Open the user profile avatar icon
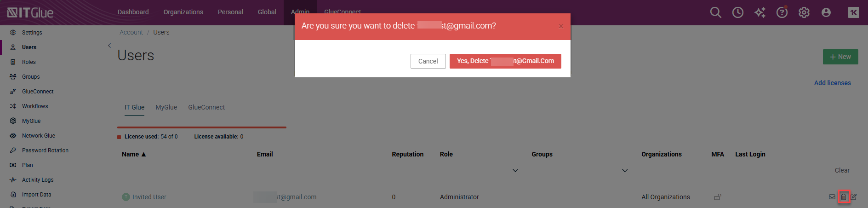The image size is (868, 208). click(x=826, y=12)
